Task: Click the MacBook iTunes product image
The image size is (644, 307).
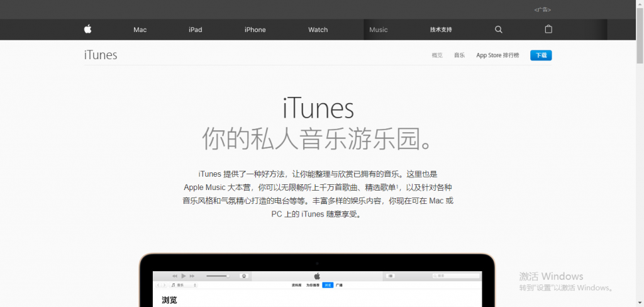Action: click(317, 281)
